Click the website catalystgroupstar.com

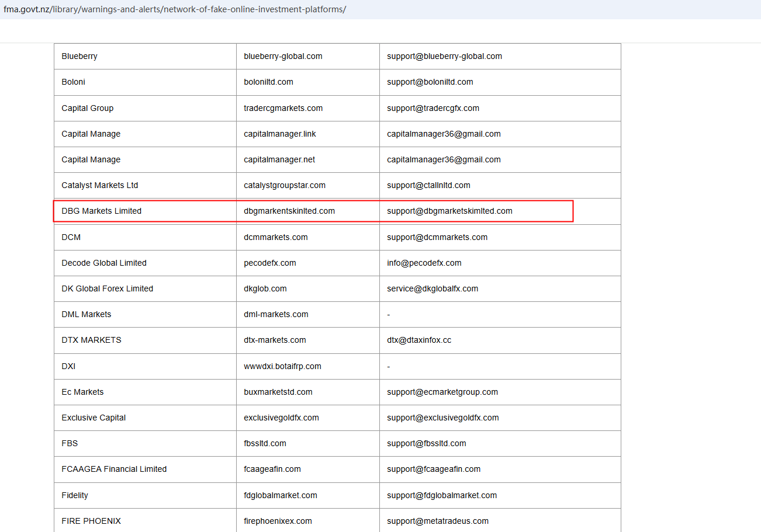pyautogui.click(x=285, y=185)
